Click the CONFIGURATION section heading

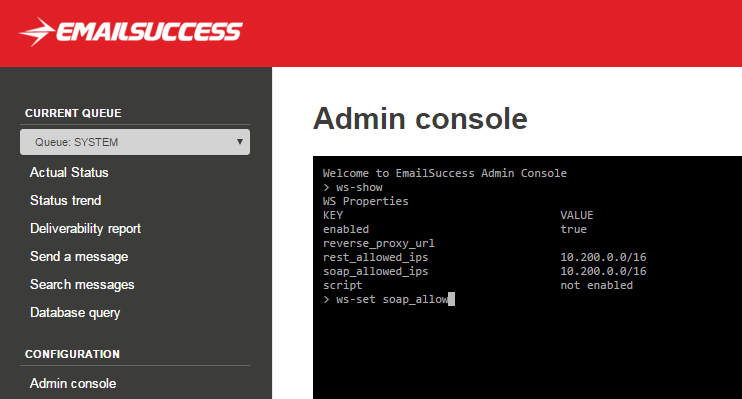(72, 354)
